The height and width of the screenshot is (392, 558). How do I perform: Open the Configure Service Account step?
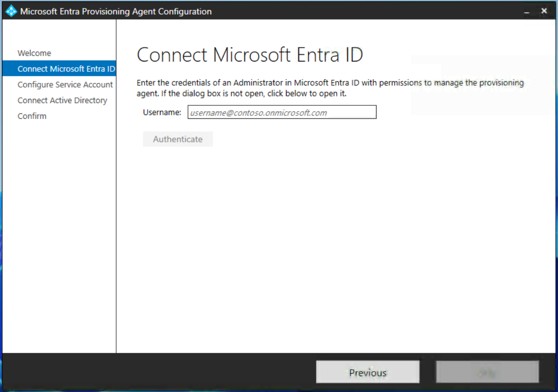coord(65,85)
